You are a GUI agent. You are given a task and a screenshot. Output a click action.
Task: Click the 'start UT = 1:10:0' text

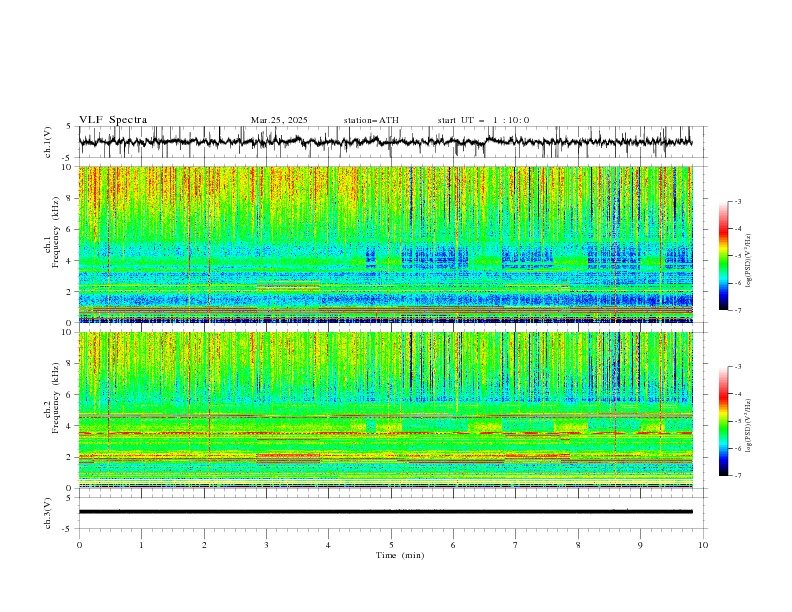(x=483, y=120)
